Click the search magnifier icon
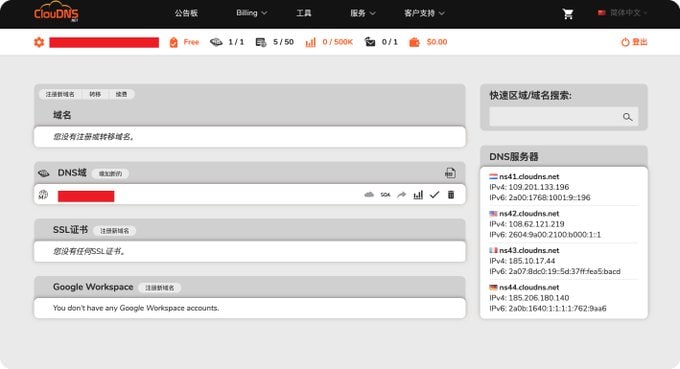 pyautogui.click(x=628, y=117)
